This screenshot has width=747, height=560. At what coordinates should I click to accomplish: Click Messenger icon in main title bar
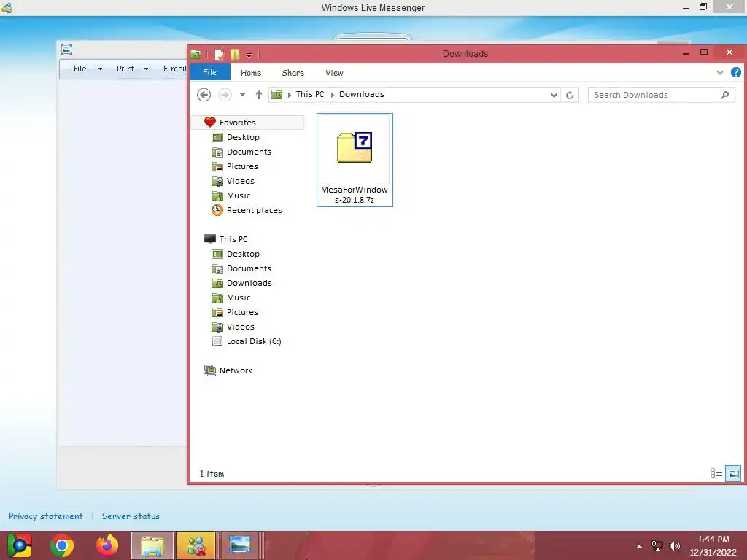(7, 7)
